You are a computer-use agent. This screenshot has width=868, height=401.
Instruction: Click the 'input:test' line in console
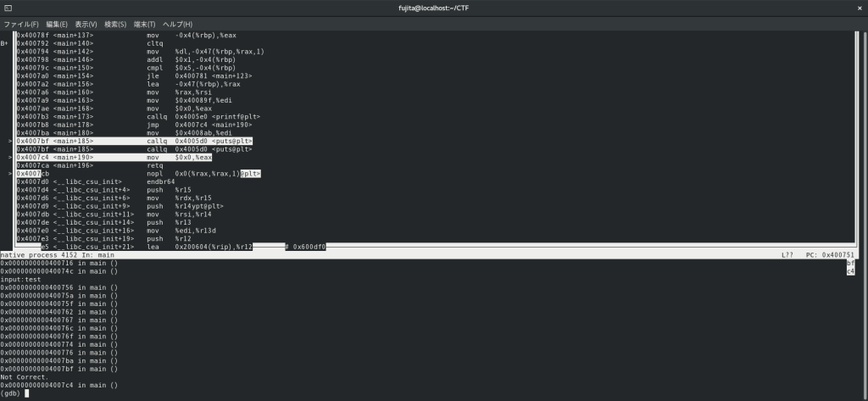coord(20,279)
